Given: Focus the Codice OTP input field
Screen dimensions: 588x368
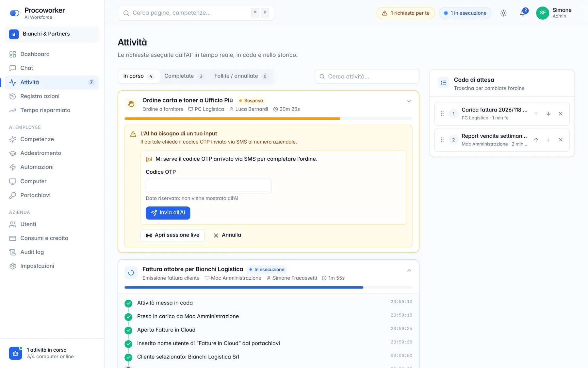Looking at the screenshot, I should click(208, 186).
